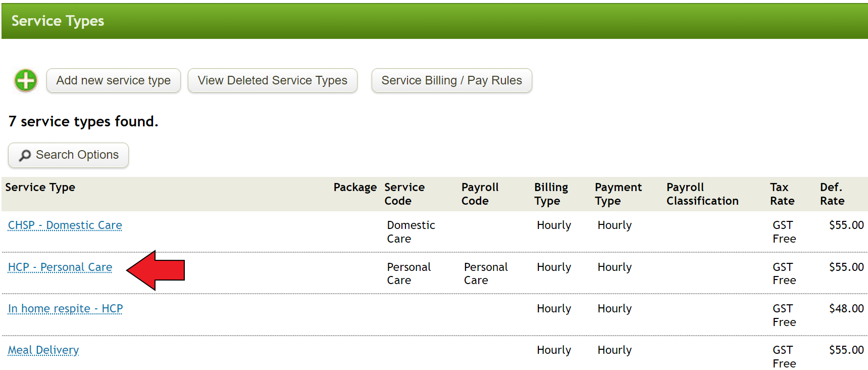Click the Billing Type column header

pyautogui.click(x=551, y=194)
